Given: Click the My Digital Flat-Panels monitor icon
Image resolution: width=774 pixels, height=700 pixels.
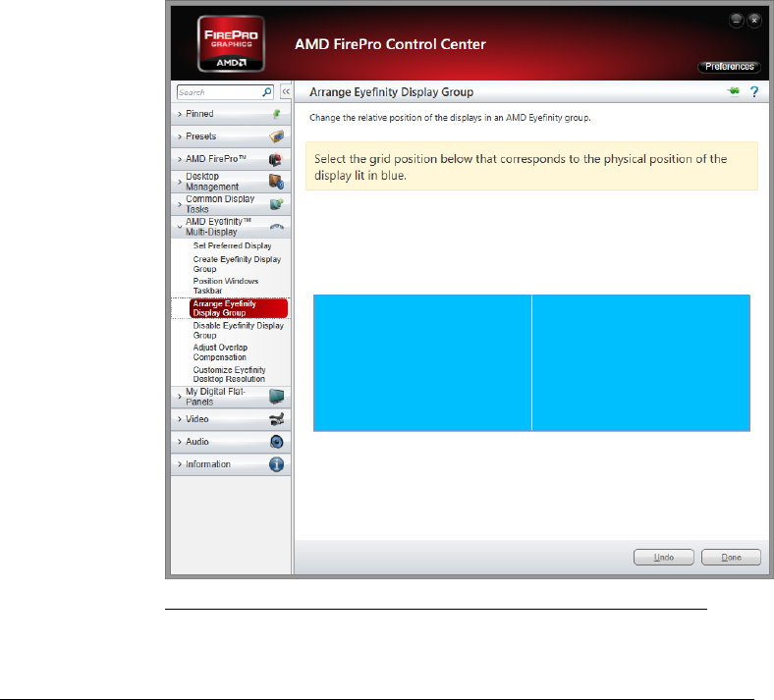Looking at the screenshot, I should coord(277,396).
